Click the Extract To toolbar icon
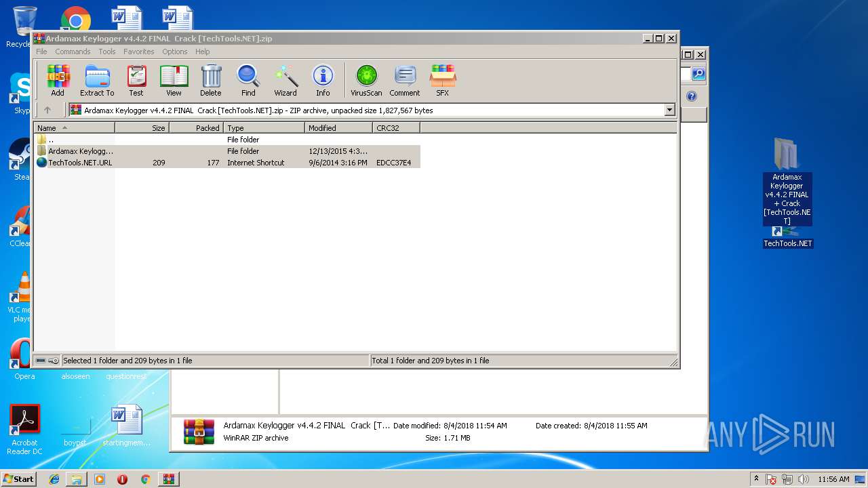The image size is (868, 488). 97,81
